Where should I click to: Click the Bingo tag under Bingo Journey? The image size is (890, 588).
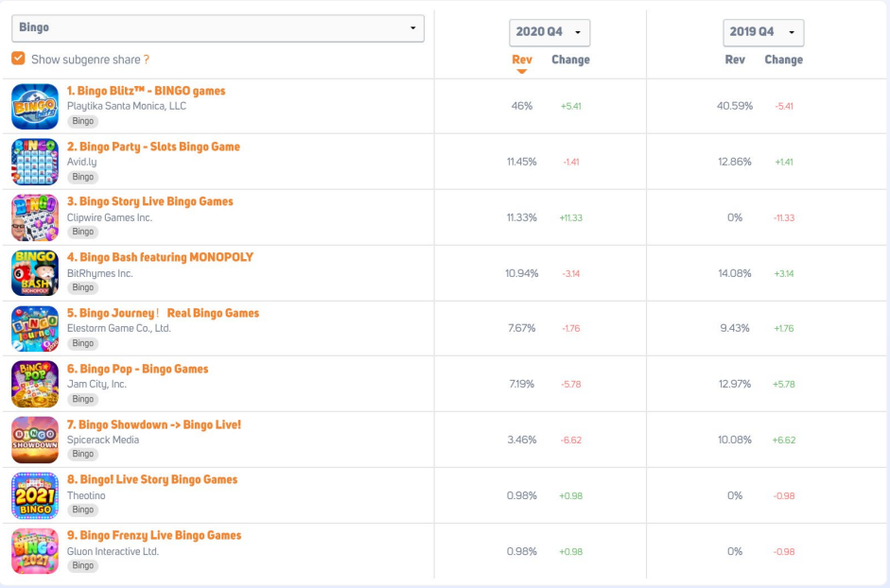(x=83, y=343)
